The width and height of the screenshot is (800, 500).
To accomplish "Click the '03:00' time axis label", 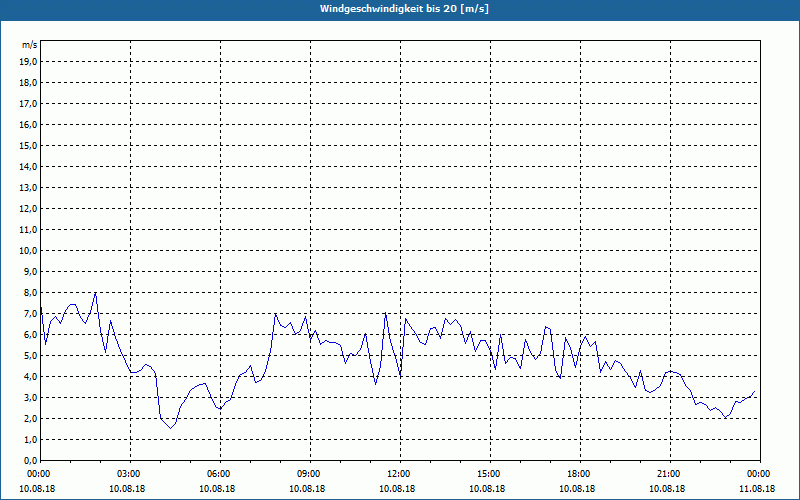I will click(131, 474).
